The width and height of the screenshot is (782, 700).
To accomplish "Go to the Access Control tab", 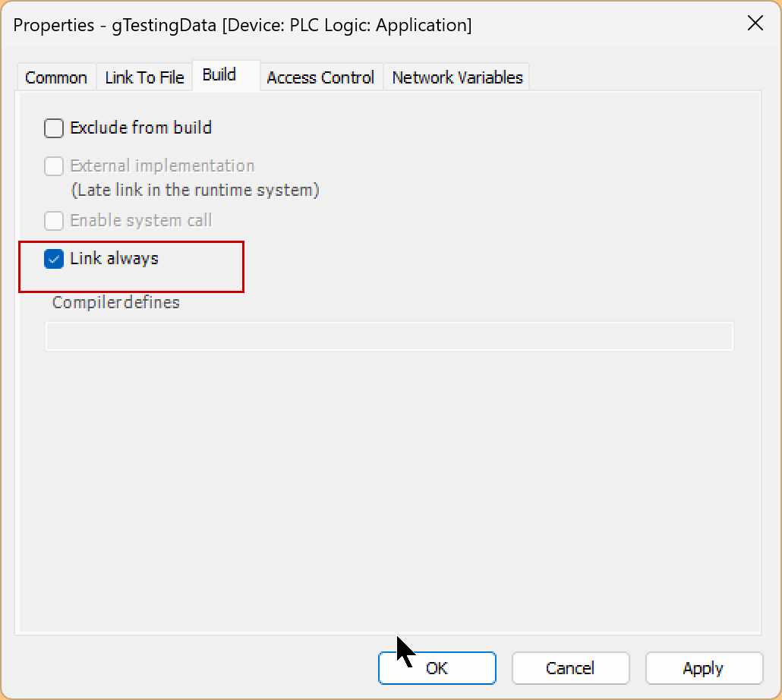I will pyautogui.click(x=320, y=77).
